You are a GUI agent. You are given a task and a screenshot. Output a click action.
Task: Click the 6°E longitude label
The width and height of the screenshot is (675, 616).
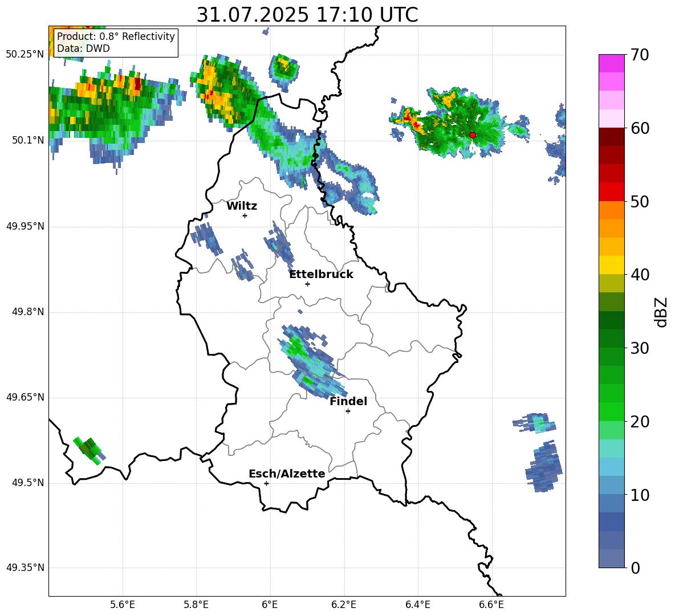[270, 605]
